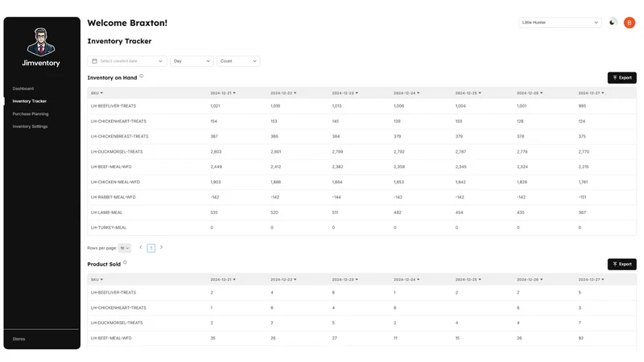
Task: Open the Little Hunter store dropdown
Action: click(x=559, y=23)
